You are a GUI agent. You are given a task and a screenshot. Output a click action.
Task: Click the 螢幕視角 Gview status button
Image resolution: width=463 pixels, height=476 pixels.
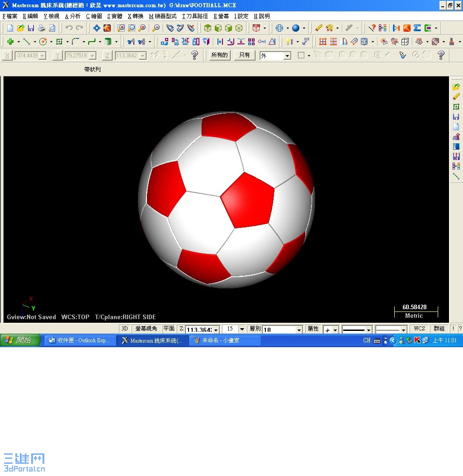[146, 329]
